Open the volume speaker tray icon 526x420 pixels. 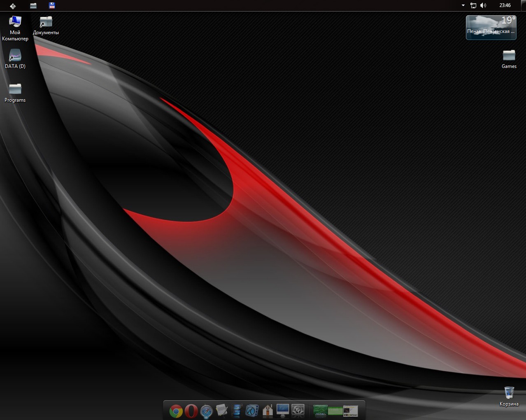pos(483,6)
